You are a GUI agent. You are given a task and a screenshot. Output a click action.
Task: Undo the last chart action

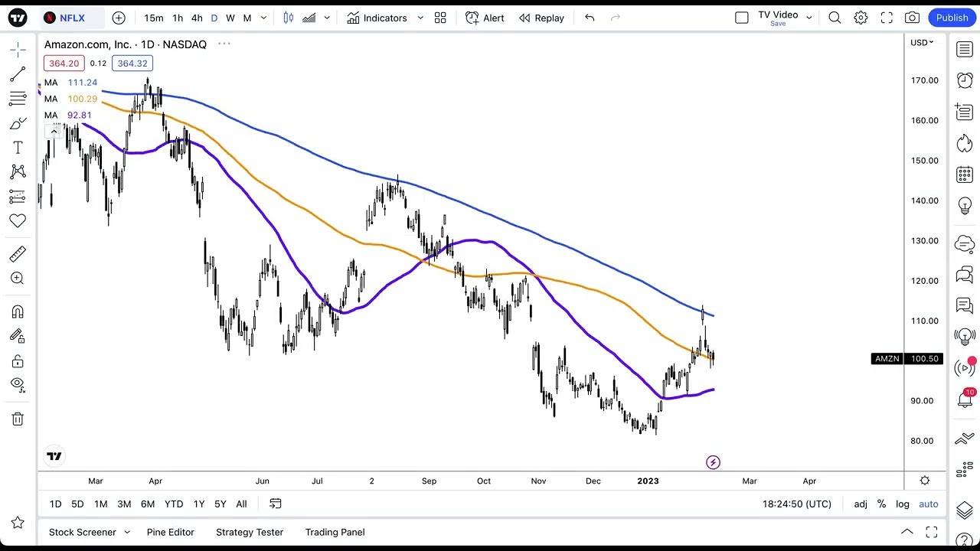(590, 18)
